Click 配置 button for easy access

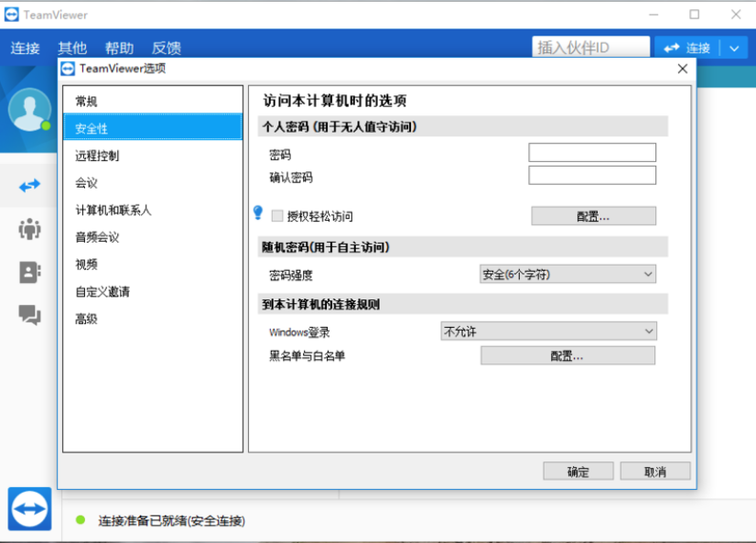(x=593, y=216)
